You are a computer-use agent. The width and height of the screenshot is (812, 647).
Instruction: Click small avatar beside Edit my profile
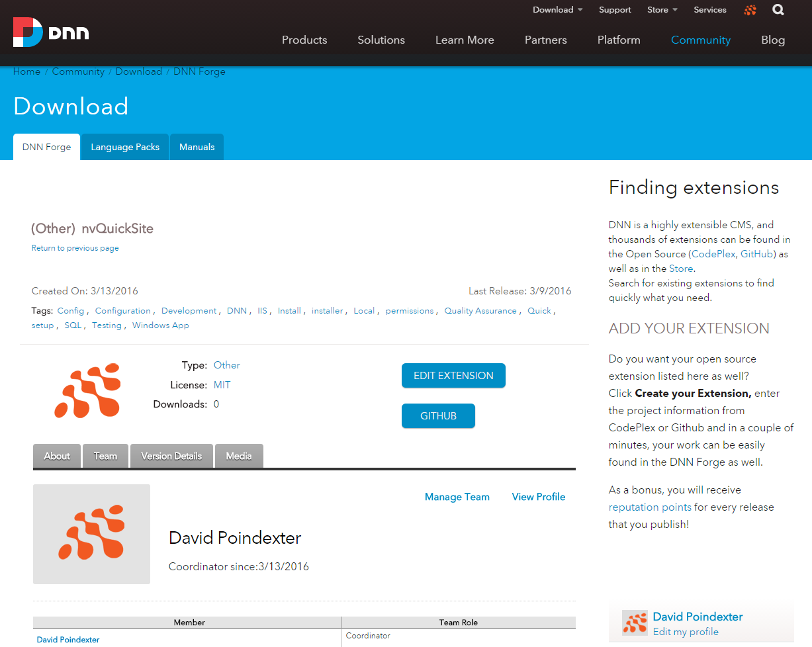tap(635, 623)
